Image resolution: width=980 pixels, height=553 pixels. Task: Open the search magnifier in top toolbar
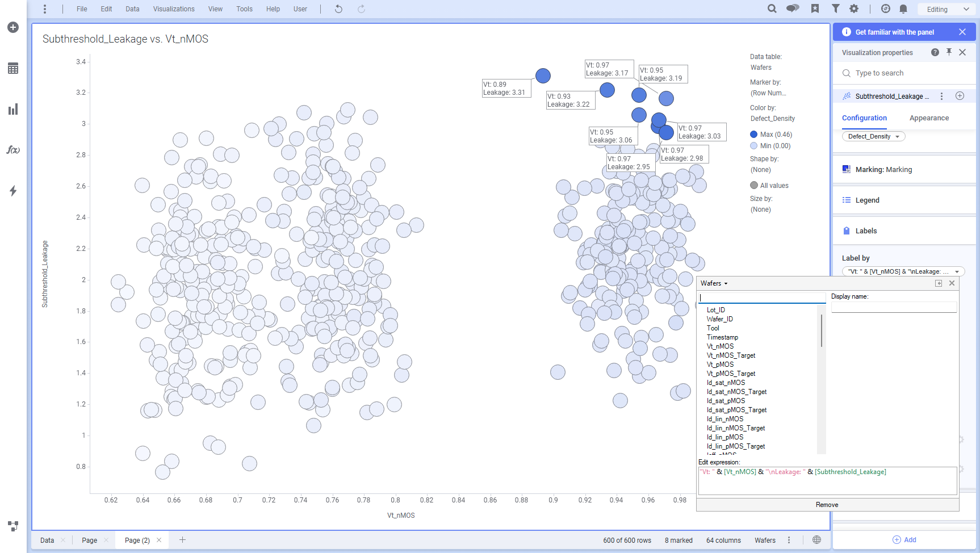click(772, 9)
